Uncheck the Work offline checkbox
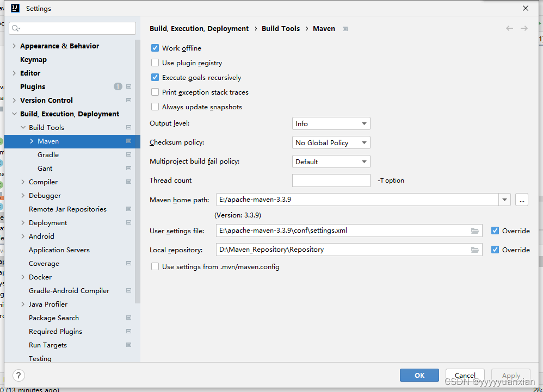Screen dimensions: 543x392 coord(155,48)
